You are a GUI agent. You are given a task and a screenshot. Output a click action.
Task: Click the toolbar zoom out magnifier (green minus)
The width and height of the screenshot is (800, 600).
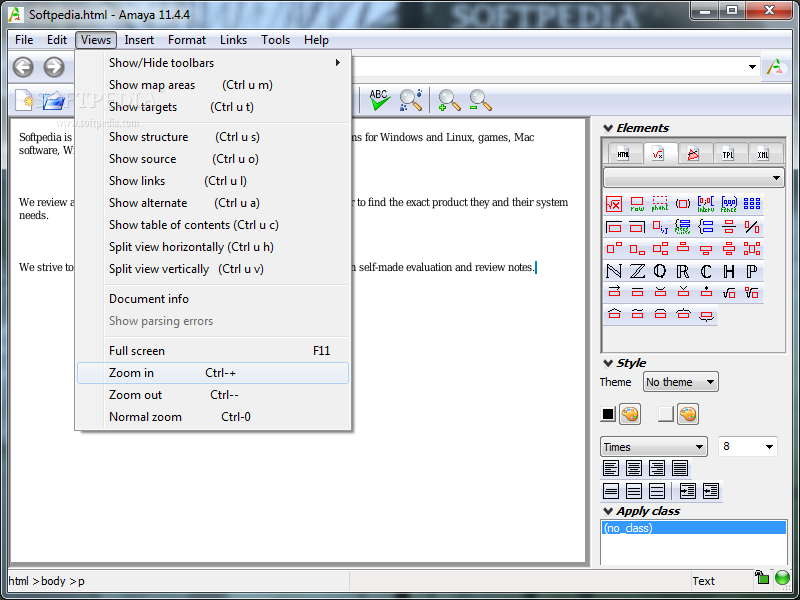(480, 100)
